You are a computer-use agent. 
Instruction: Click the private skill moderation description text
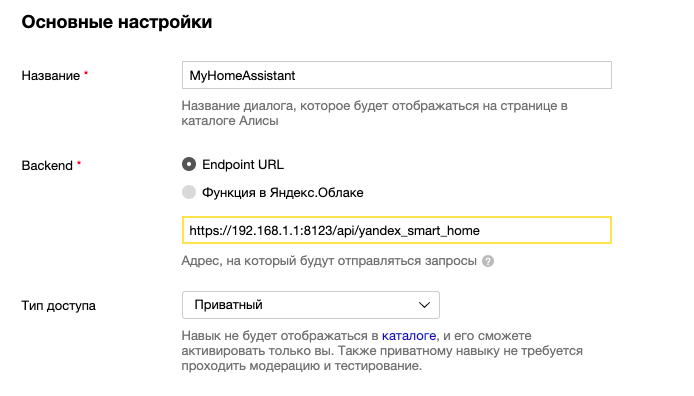click(382, 351)
